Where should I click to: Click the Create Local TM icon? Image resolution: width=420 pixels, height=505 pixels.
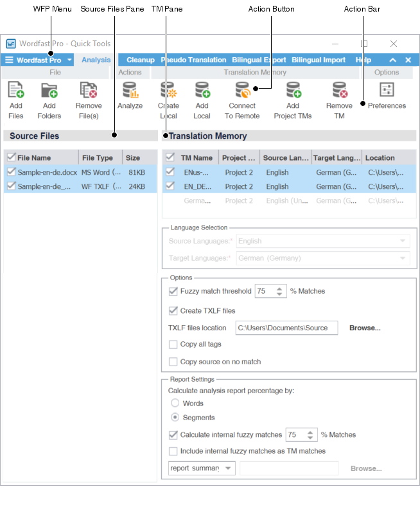[169, 89]
